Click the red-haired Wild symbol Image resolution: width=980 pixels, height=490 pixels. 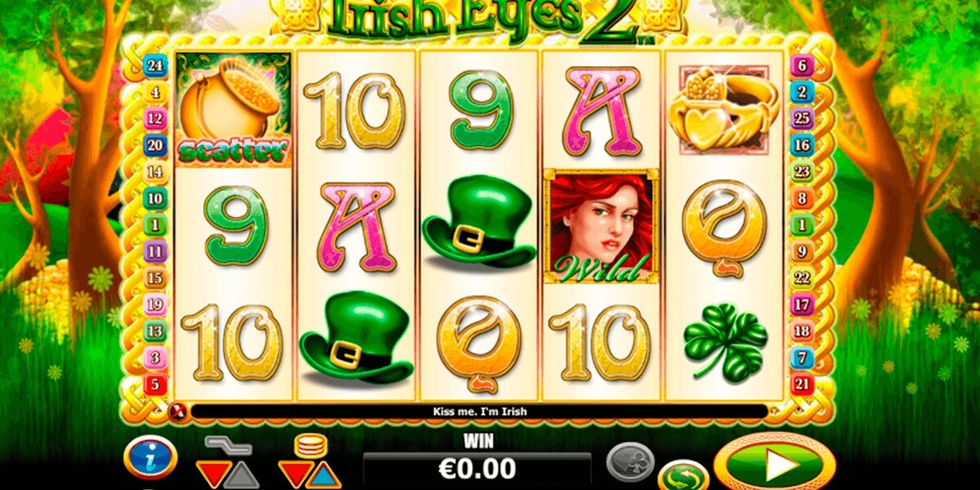coord(601,226)
